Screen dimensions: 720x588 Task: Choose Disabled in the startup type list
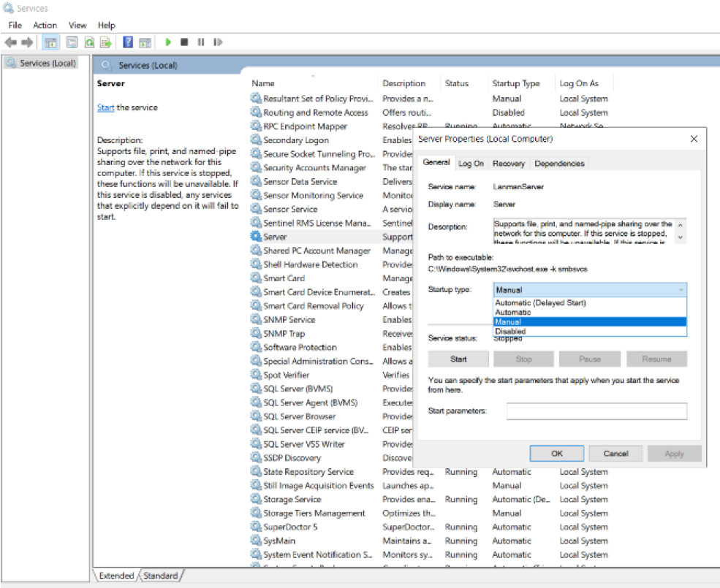click(x=510, y=332)
